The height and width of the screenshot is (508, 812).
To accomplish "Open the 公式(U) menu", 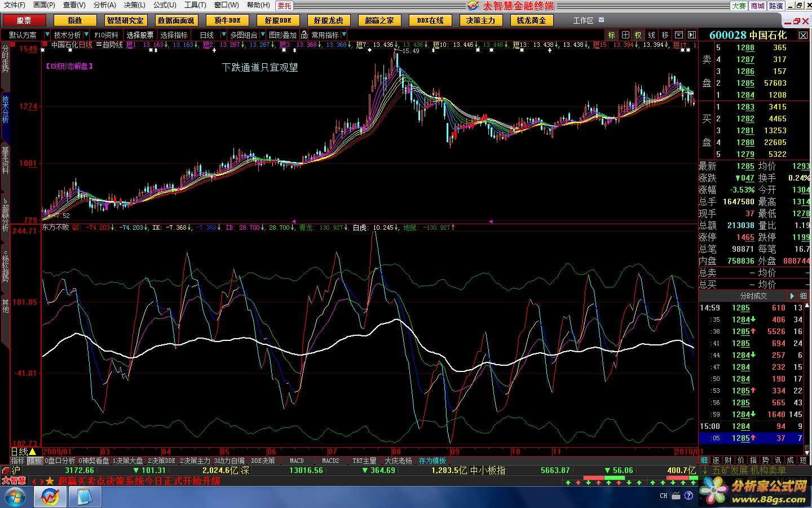I will coord(165,5).
